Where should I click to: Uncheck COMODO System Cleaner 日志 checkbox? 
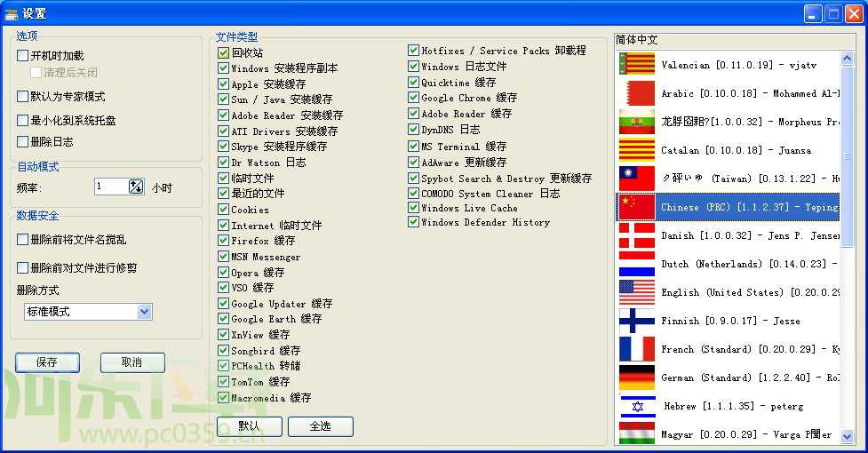[413, 193]
